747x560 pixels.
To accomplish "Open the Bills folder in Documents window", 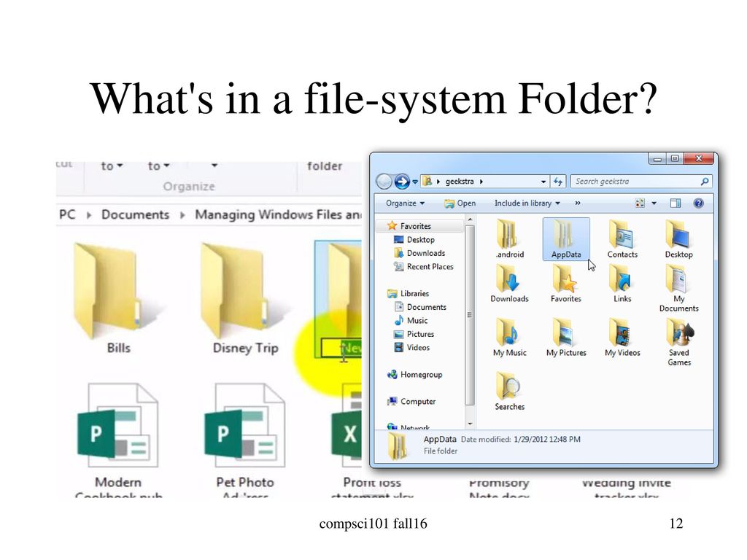I will click(x=118, y=298).
